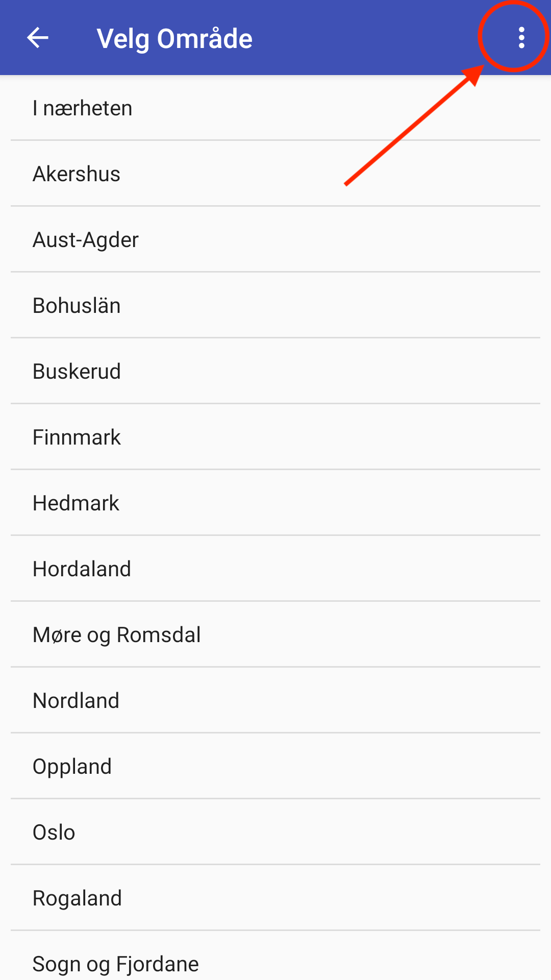Select Oslo as the area
Image resolution: width=551 pixels, height=980 pixels.
[x=275, y=832]
